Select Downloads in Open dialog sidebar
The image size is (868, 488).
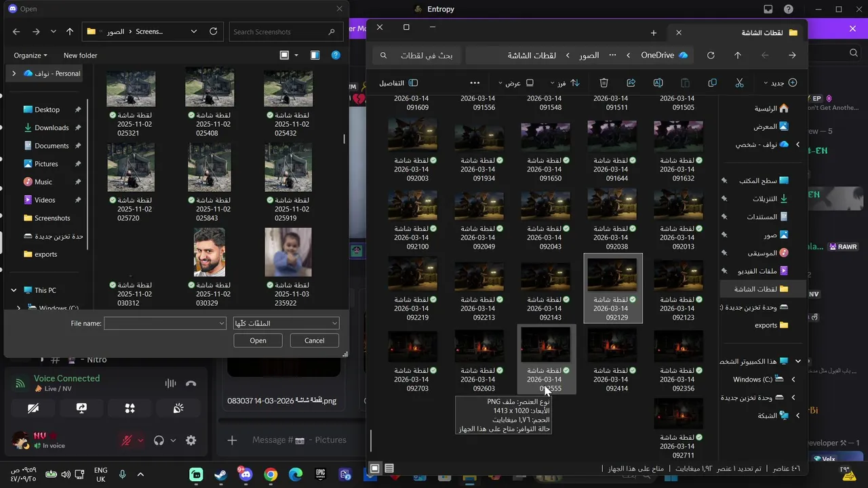[x=52, y=127]
